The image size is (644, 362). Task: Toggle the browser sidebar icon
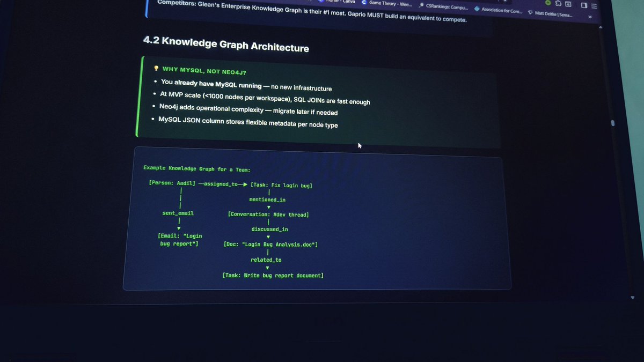[584, 5]
